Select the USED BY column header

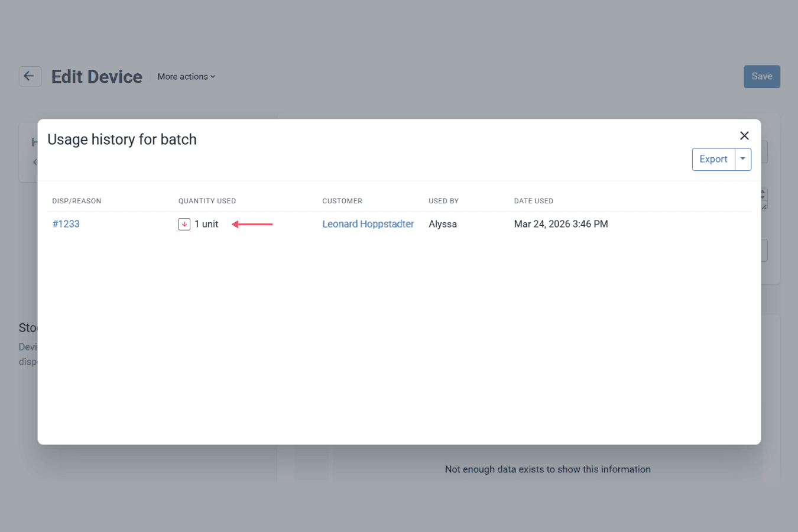coord(444,201)
